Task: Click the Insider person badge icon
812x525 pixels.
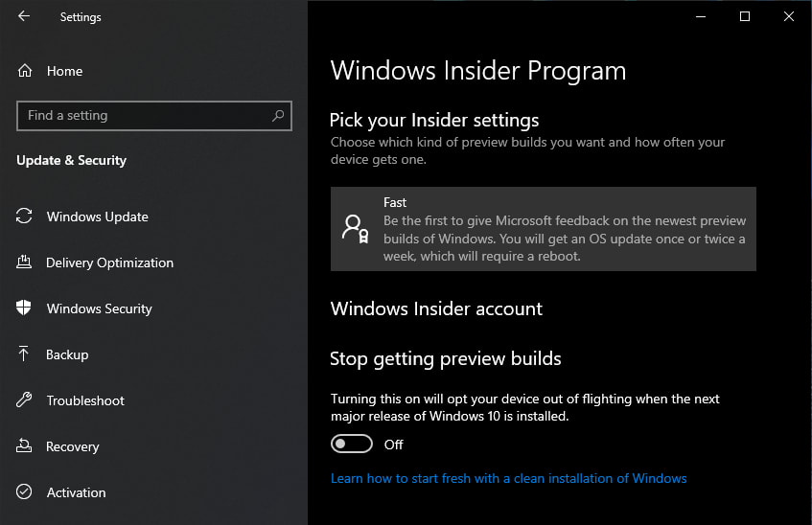Action: tap(356, 229)
